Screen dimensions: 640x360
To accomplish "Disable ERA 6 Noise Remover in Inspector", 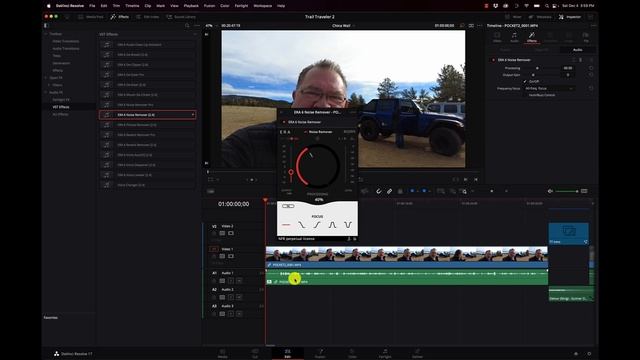I will coord(493,60).
